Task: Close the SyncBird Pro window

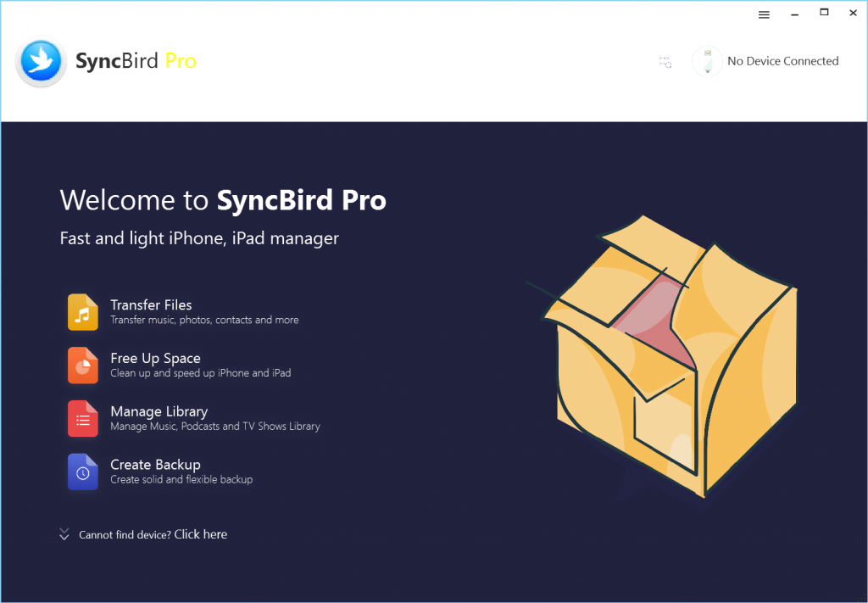Action: coord(853,13)
